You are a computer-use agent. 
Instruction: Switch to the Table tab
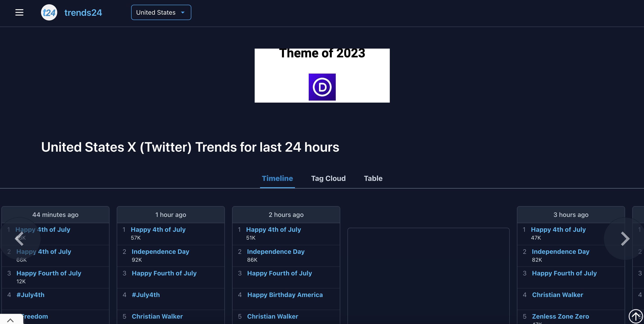pyautogui.click(x=373, y=178)
